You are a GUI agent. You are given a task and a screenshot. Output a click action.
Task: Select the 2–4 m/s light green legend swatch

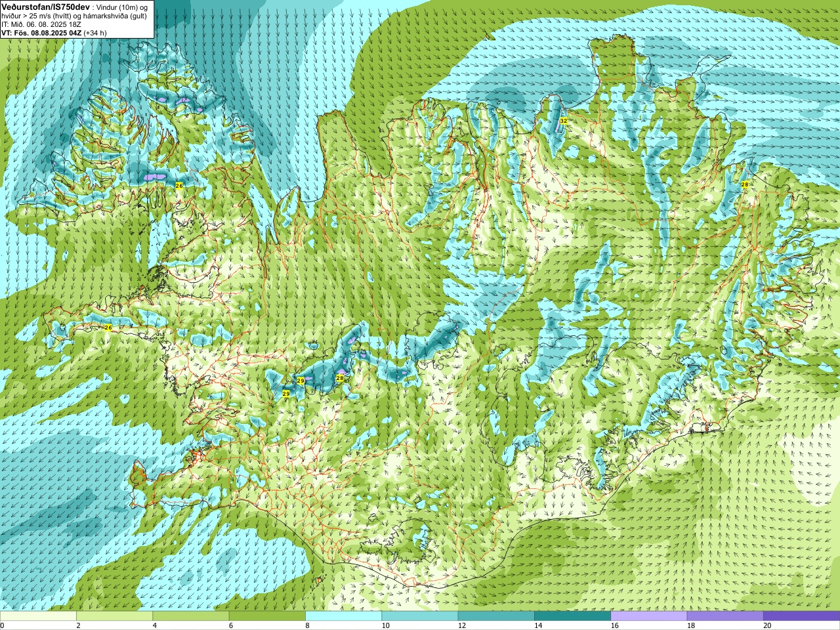(114, 616)
